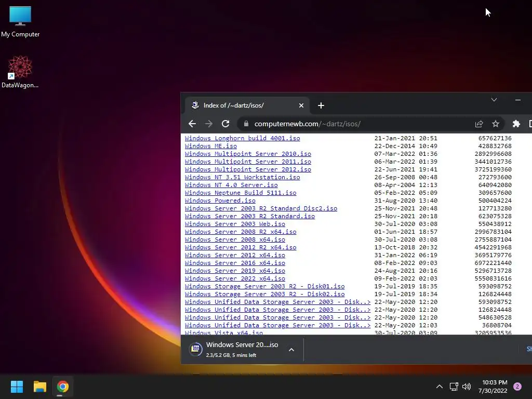Viewport: 532px width, 399px height.
Task: Open the My Computer desktop icon
Action: (20, 22)
